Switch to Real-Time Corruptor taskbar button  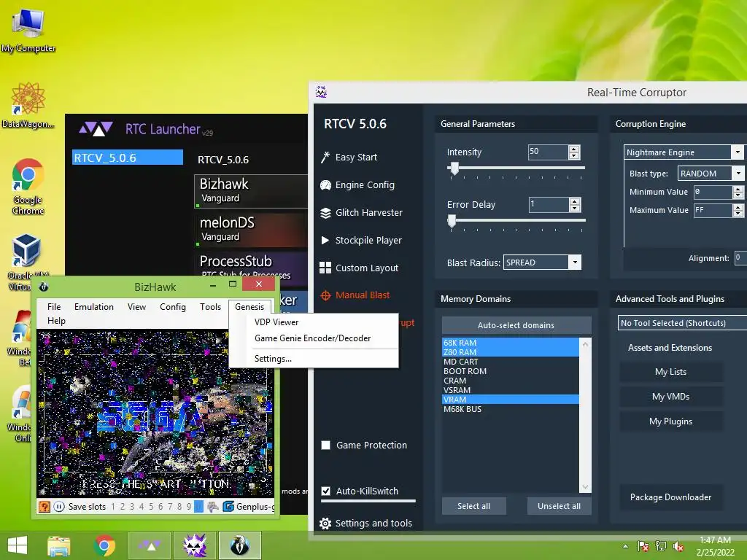(x=195, y=545)
